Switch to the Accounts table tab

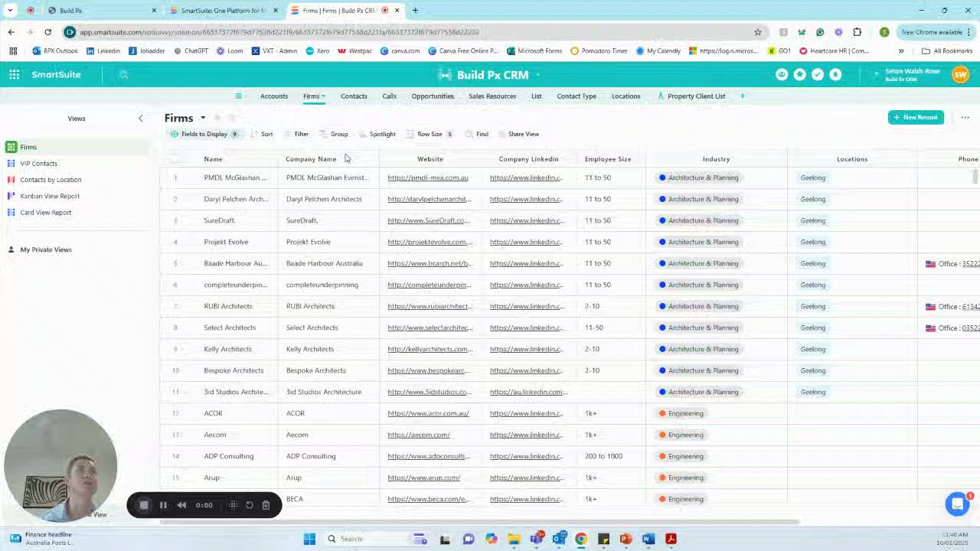274,96
